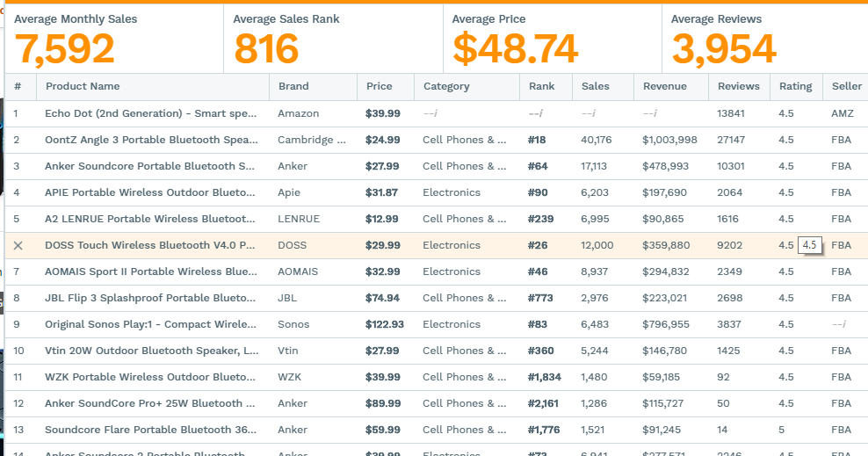The width and height of the screenshot is (868, 456).
Task: Sort by Reviews column header
Action: [x=739, y=86]
